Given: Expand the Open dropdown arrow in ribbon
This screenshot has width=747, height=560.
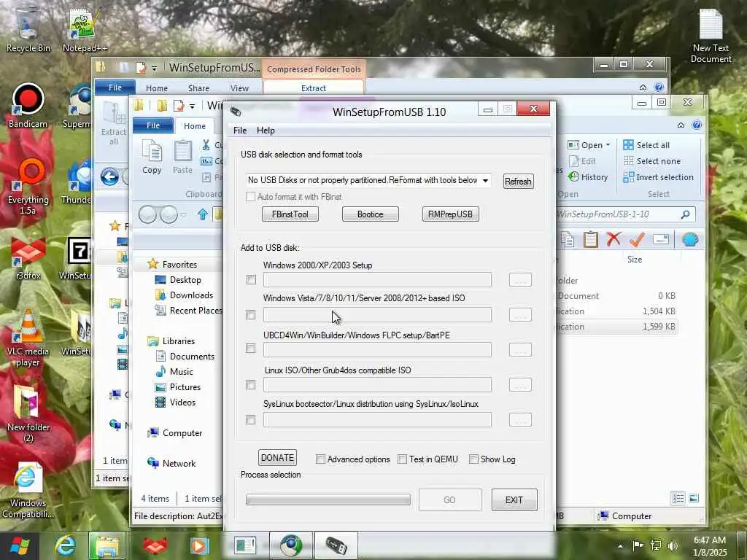Looking at the screenshot, I should tap(608, 145).
